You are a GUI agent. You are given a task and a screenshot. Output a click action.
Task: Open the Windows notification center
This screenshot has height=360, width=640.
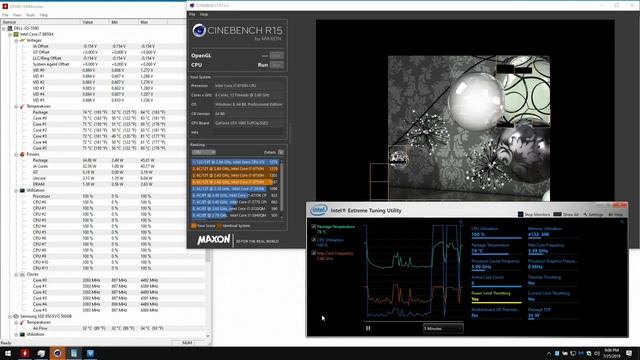pyautogui.click(x=629, y=353)
